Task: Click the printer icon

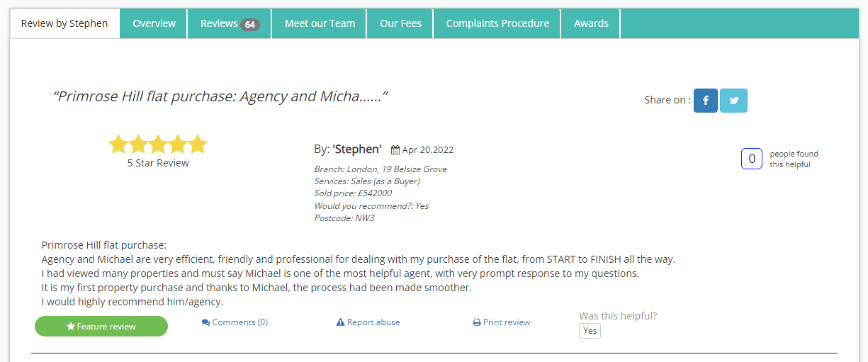Action: (x=477, y=322)
